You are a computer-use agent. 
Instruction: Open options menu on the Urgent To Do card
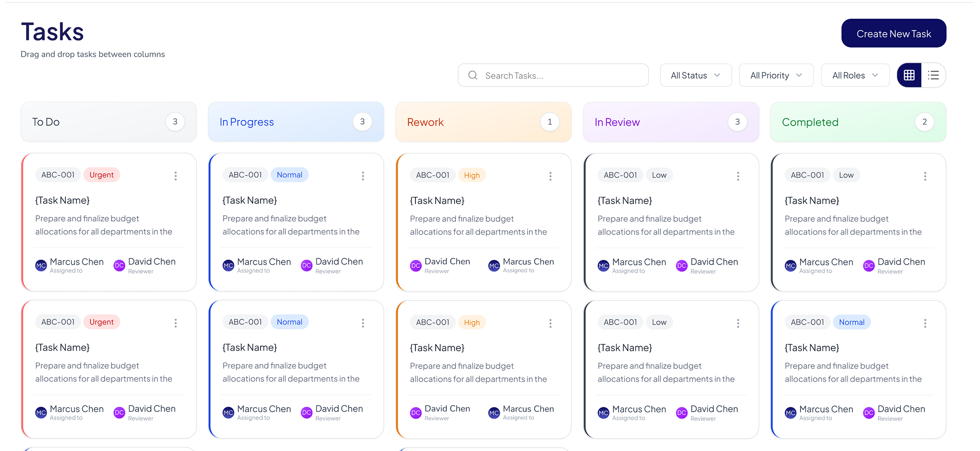(x=175, y=176)
